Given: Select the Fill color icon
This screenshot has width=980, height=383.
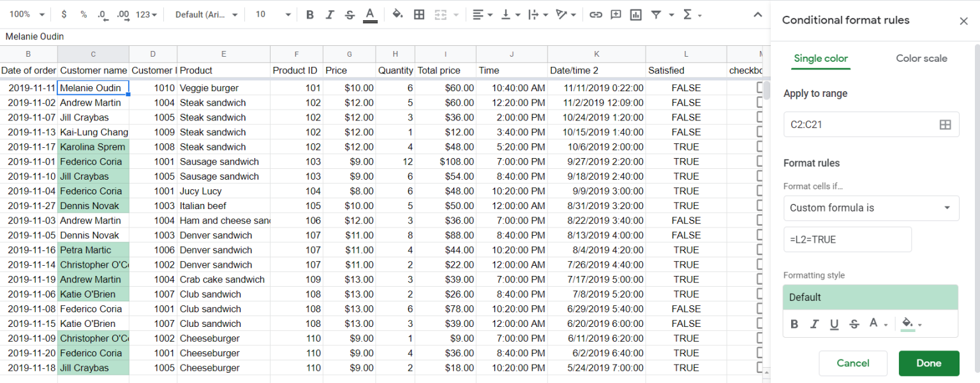Looking at the screenshot, I should pos(397,14).
